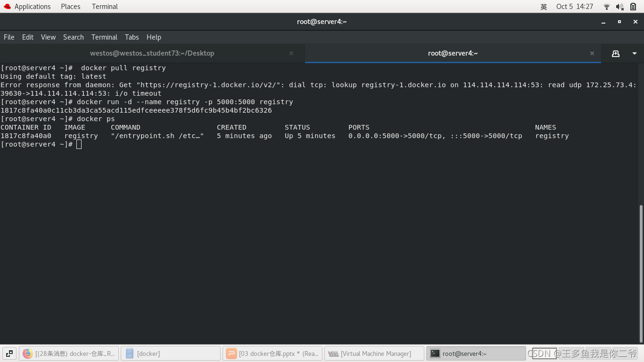Click the terminal icon in taskbar
Viewport: 644px width, 362px height.
[435, 354]
